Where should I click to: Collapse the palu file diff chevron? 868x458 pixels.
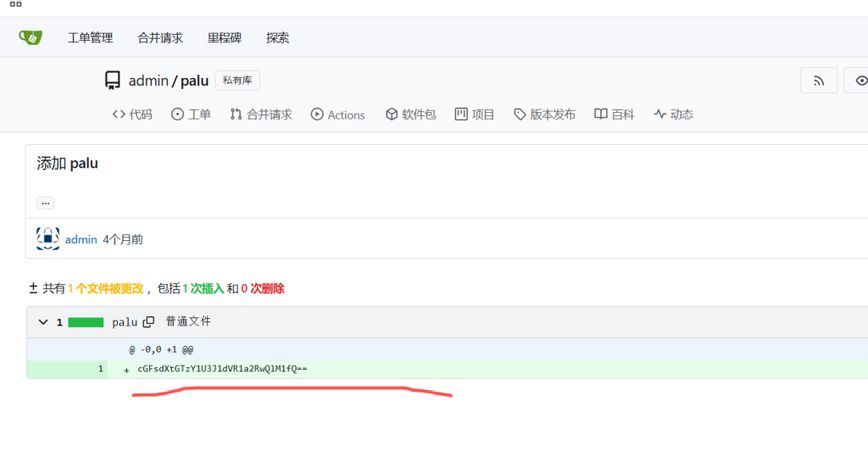(x=42, y=322)
